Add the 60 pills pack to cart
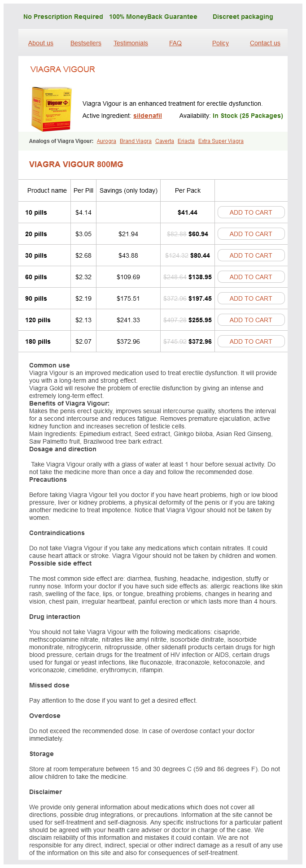This screenshot has width=306, height=868. point(251,277)
